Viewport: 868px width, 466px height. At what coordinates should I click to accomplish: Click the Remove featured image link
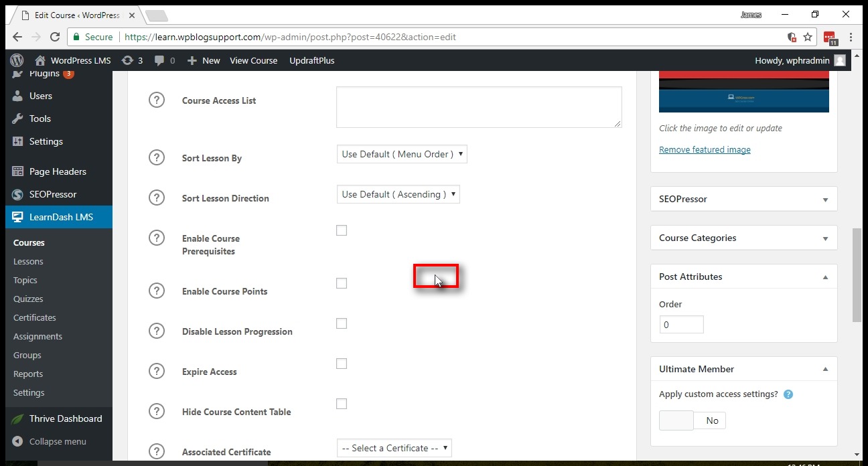click(705, 149)
